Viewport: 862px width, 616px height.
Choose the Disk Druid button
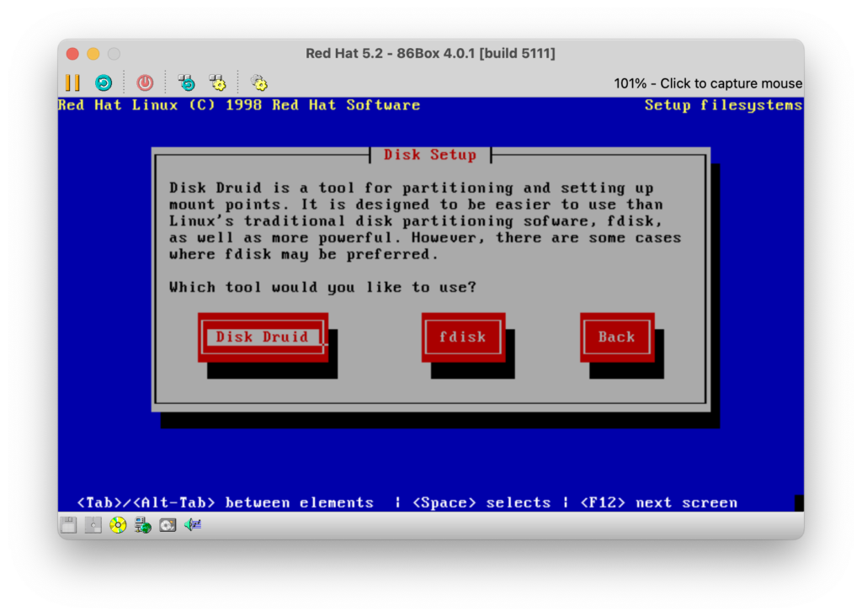263,337
